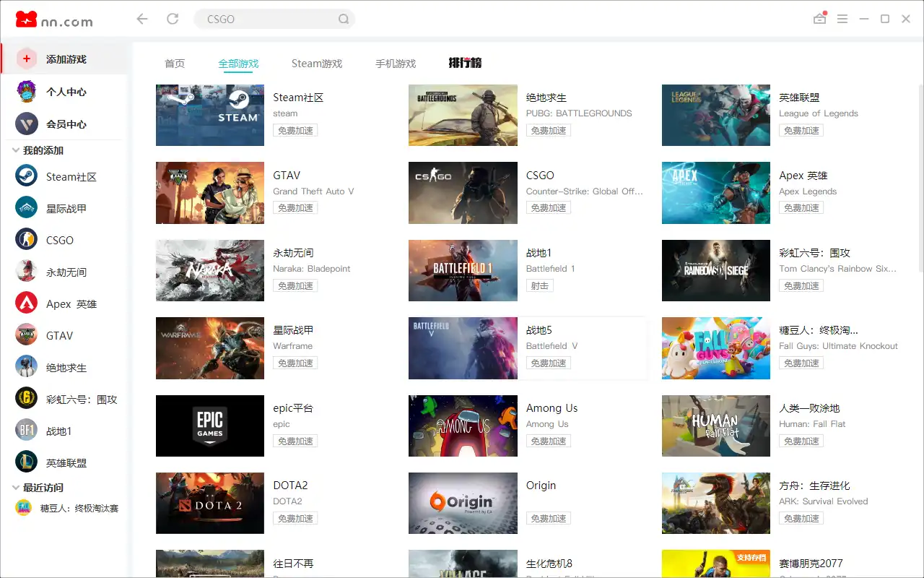Screen dimensions: 924x578
Task: Click 免费加速 under Among Us
Action: pos(549,441)
